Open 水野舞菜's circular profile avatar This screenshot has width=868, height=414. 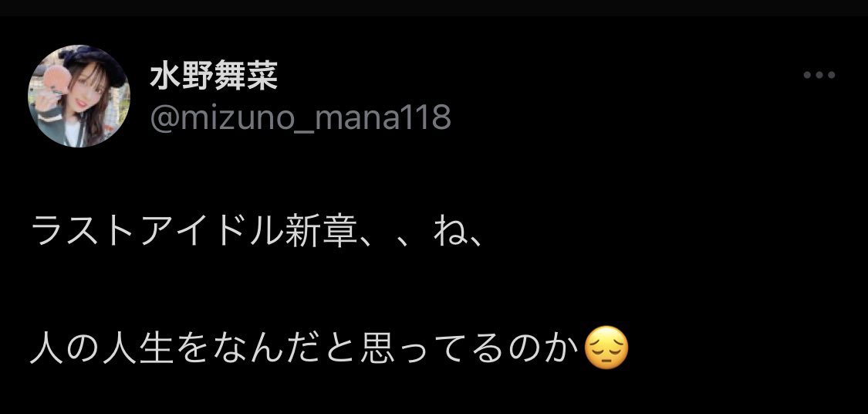pos(79,96)
